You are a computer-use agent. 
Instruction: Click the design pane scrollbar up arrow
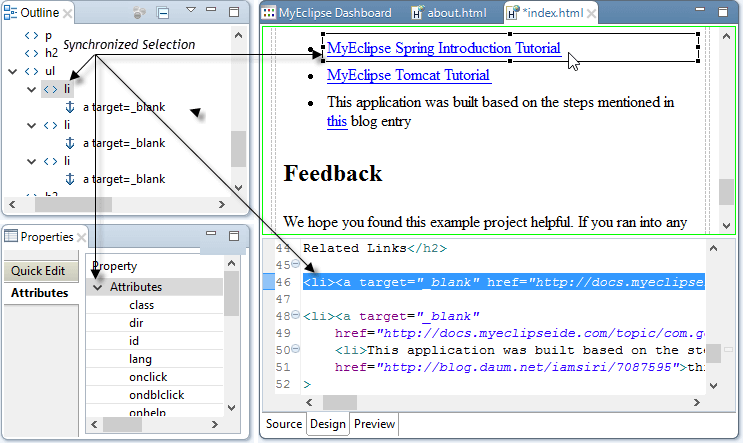[726, 36]
